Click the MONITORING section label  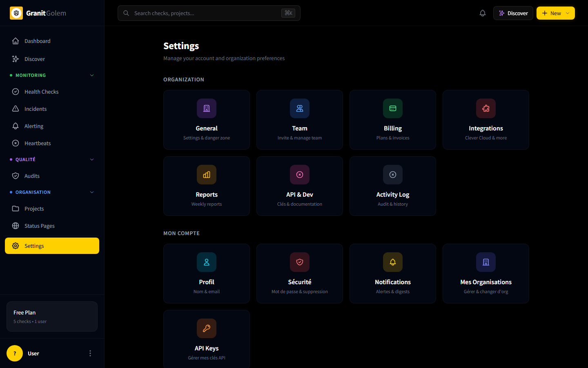[x=31, y=75]
